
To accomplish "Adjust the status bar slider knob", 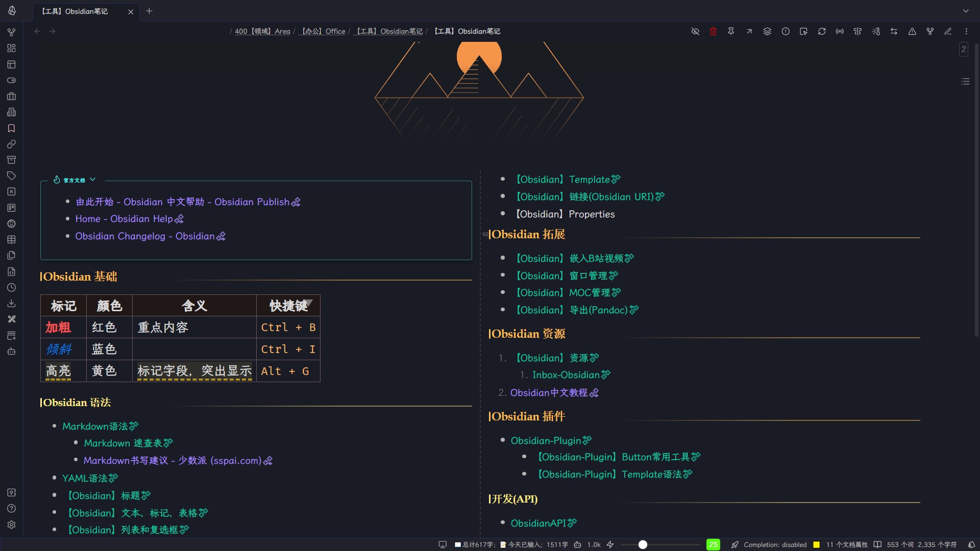I will click(x=643, y=544).
